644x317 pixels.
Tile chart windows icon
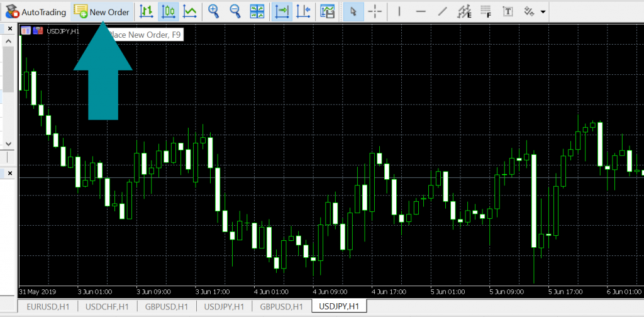(x=257, y=12)
